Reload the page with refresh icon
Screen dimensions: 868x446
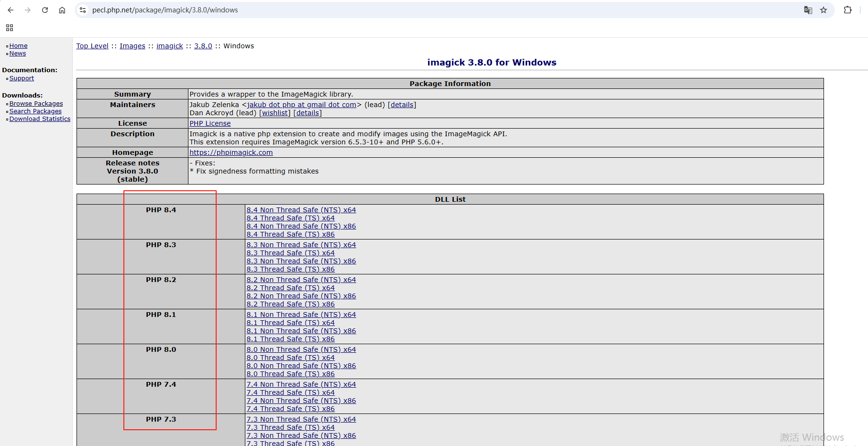(x=45, y=10)
